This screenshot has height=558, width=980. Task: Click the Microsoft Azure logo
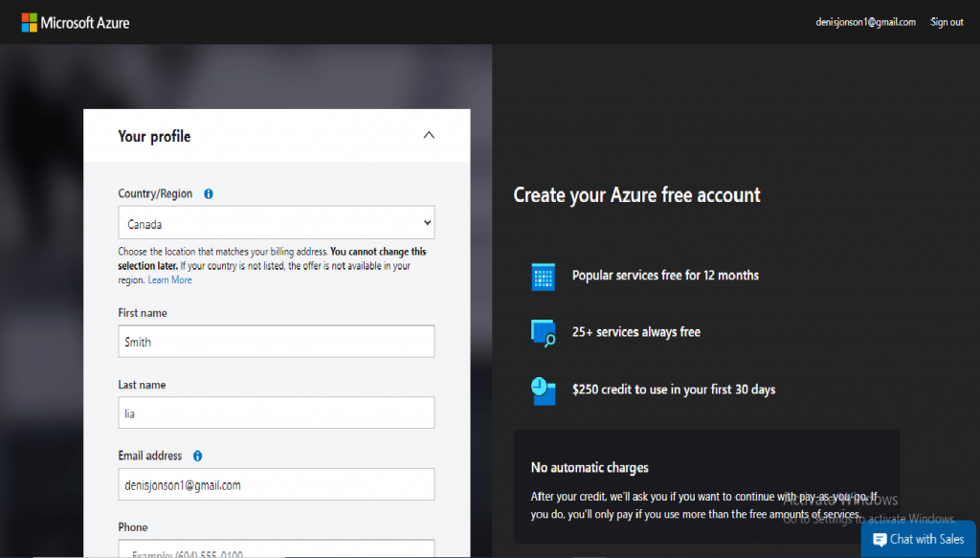point(76,23)
